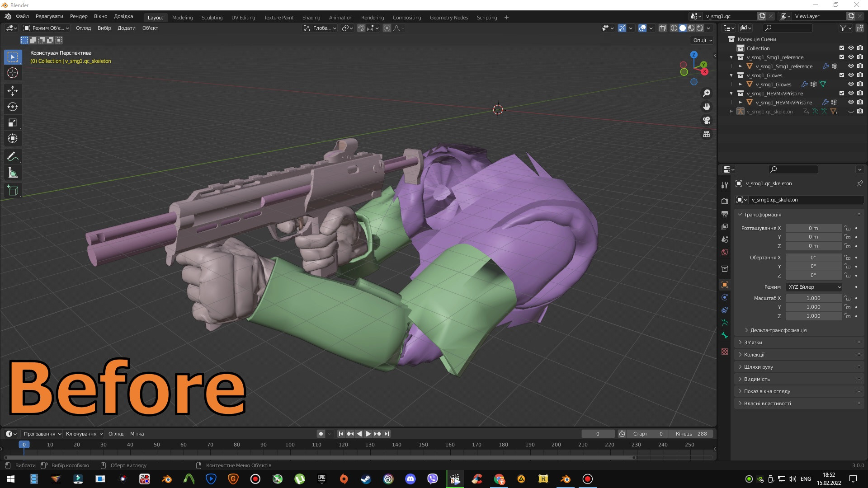This screenshot has height=488, width=868.
Task: Jump to the end frame with the playback button
Action: (387, 434)
